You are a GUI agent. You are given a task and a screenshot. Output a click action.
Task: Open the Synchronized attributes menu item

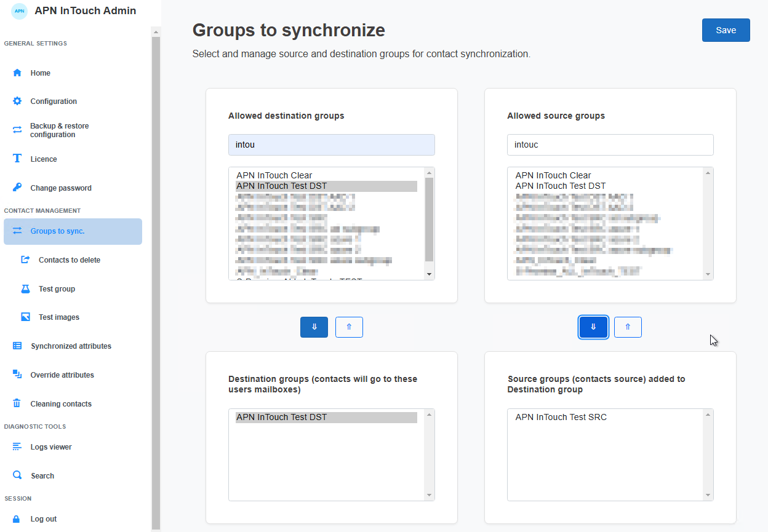(71, 346)
